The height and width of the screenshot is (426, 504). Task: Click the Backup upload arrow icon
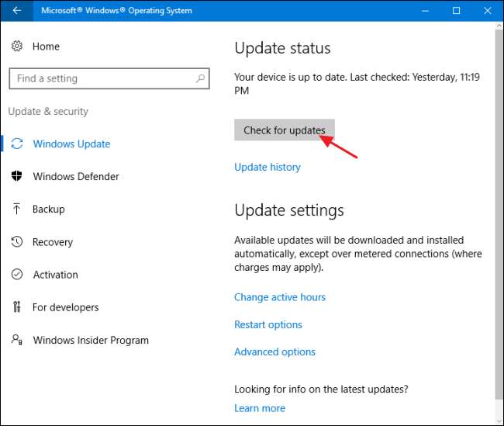tap(17, 209)
